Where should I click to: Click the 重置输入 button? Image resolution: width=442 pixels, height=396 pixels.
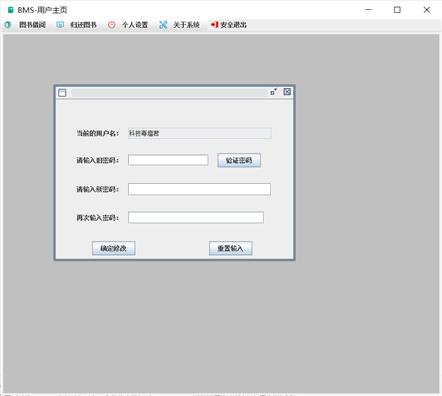[231, 248]
